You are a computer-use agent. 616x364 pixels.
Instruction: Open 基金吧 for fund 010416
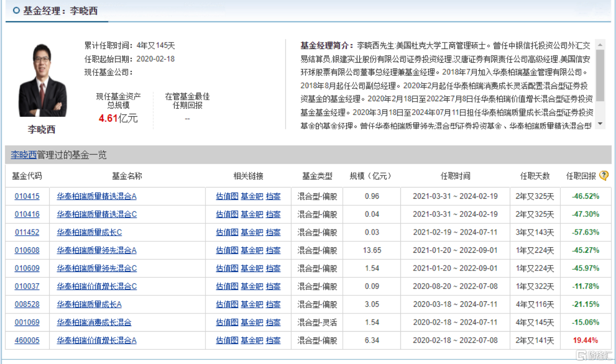252,214
